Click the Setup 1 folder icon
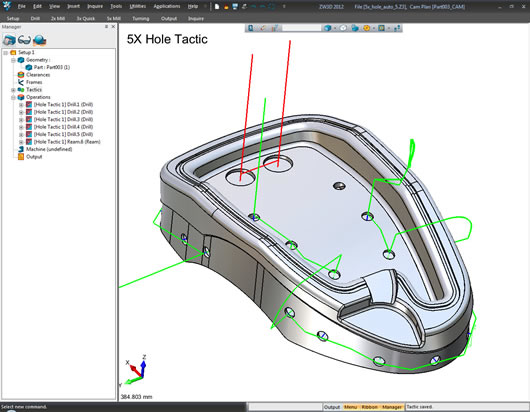530x412 pixels. coord(13,52)
